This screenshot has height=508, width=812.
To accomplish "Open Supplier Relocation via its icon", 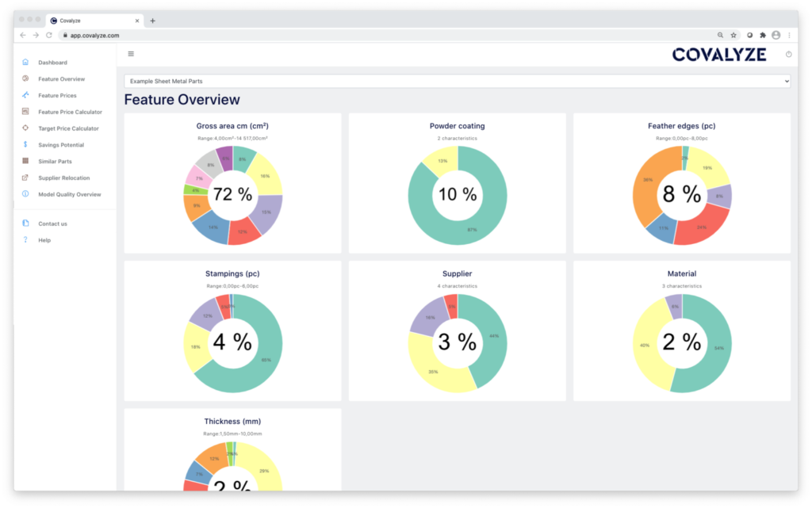I will click(x=25, y=178).
